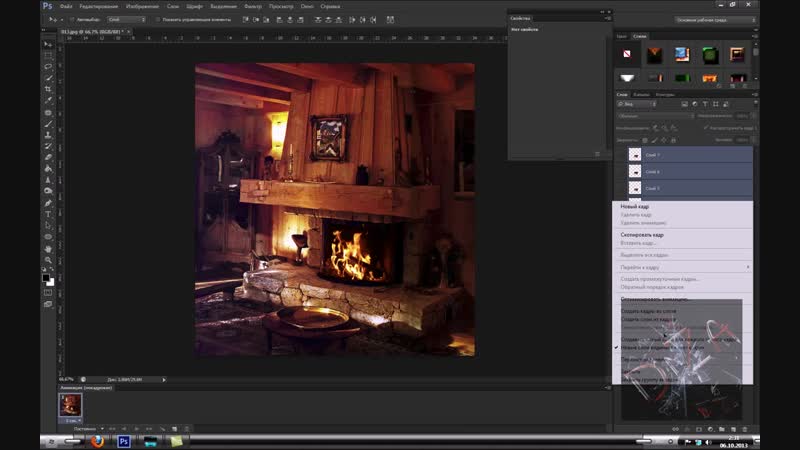Toggle visibility of layer Слой 7
The width and height of the screenshot is (800, 450).
tap(620, 155)
